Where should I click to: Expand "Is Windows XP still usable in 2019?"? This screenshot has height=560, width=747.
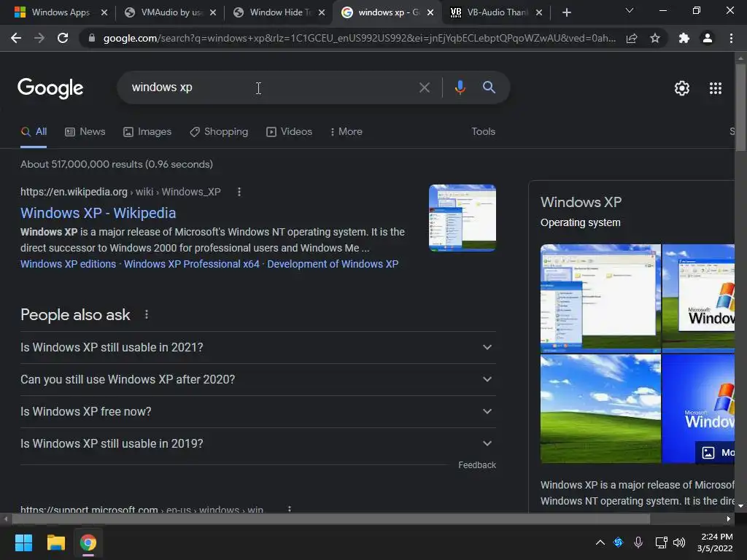[x=258, y=443]
